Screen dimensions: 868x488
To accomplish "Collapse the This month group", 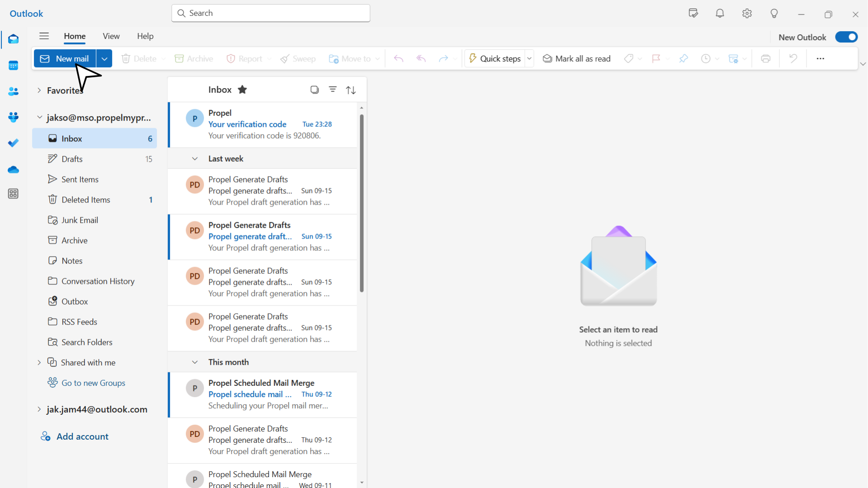I will click(194, 362).
